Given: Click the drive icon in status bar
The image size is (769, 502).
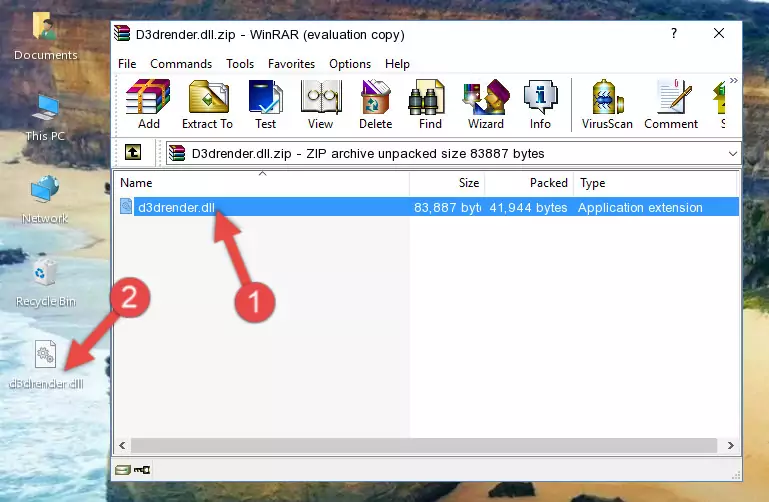Looking at the screenshot, I should (x=123, y=470).
